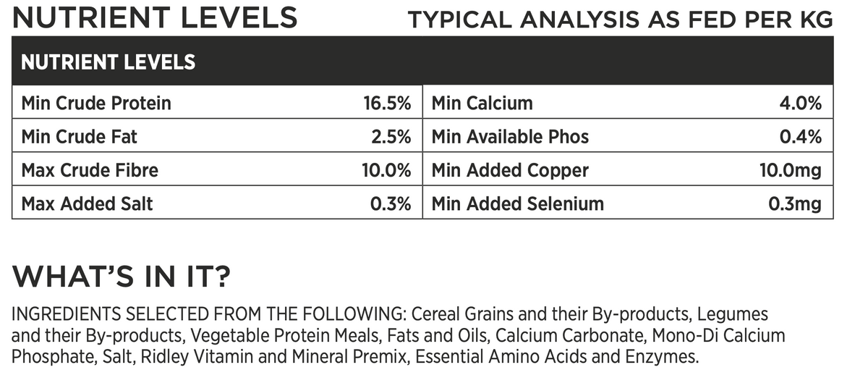The width and height of the screenshot is (868, 383).
Task: Select the Min Calcium label
Action: [482, 104]
